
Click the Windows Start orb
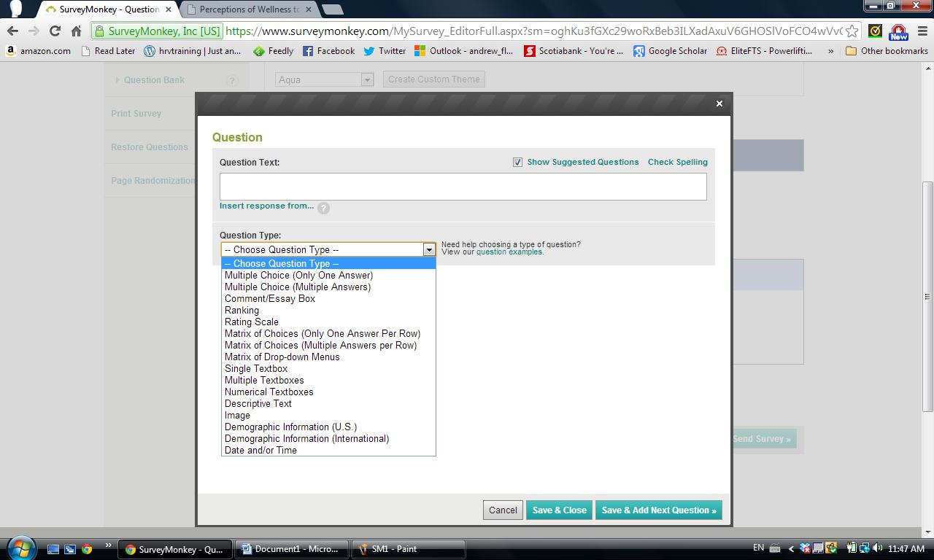click(x=20, y=548)
